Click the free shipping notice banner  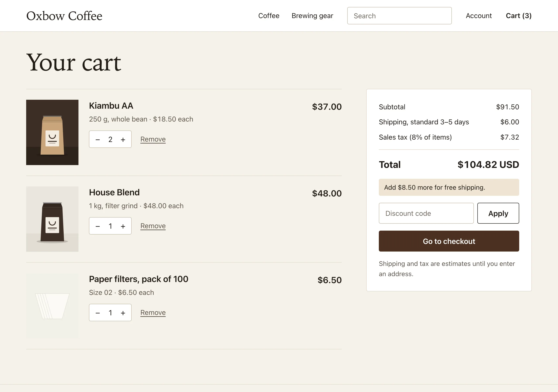click(449, 187)
